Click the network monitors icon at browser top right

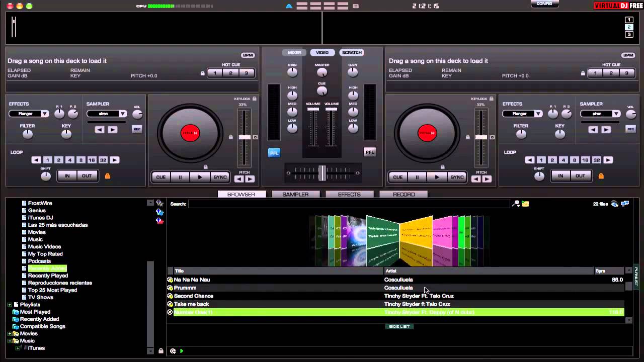625,204
